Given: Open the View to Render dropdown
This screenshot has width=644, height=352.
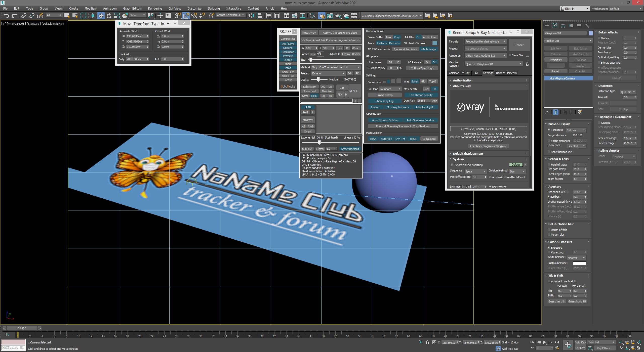Looking at the screenshot, I should 493,64.
